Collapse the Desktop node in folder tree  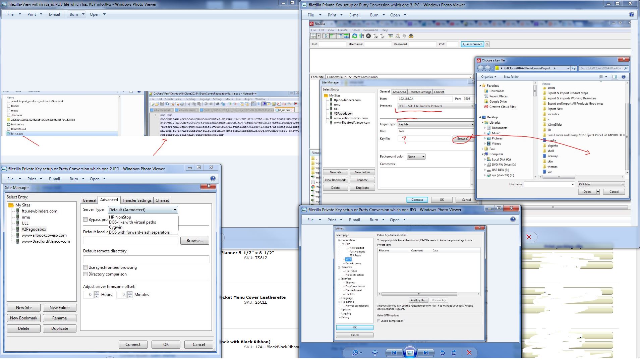click(480, 117)
